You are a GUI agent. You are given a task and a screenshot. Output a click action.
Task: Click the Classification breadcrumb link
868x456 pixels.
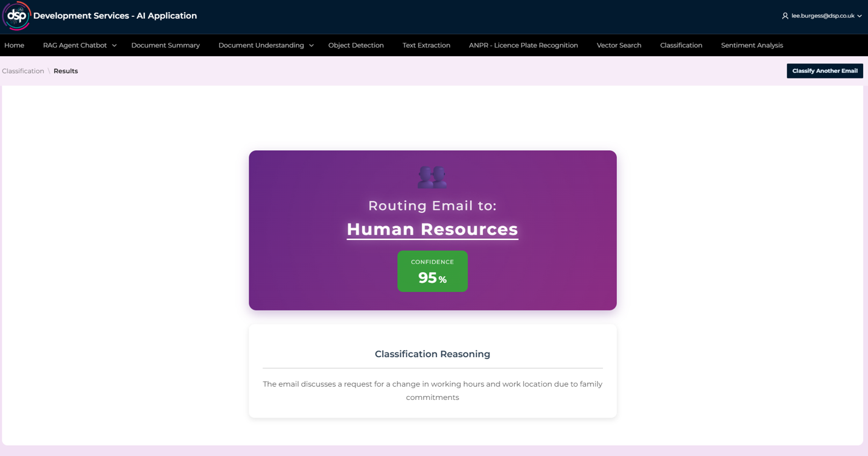tap(23, 71)
